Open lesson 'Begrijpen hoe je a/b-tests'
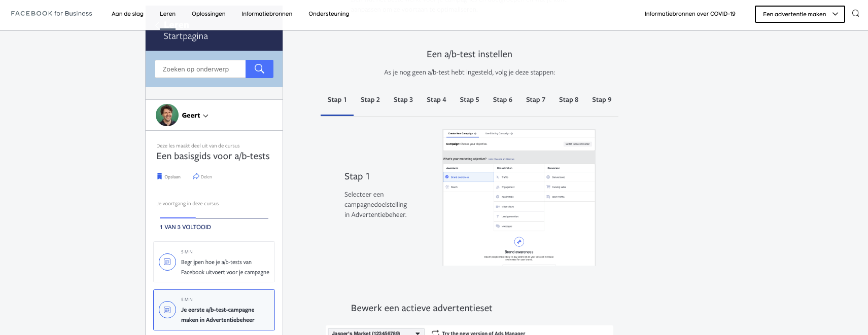 coord(214,262)
